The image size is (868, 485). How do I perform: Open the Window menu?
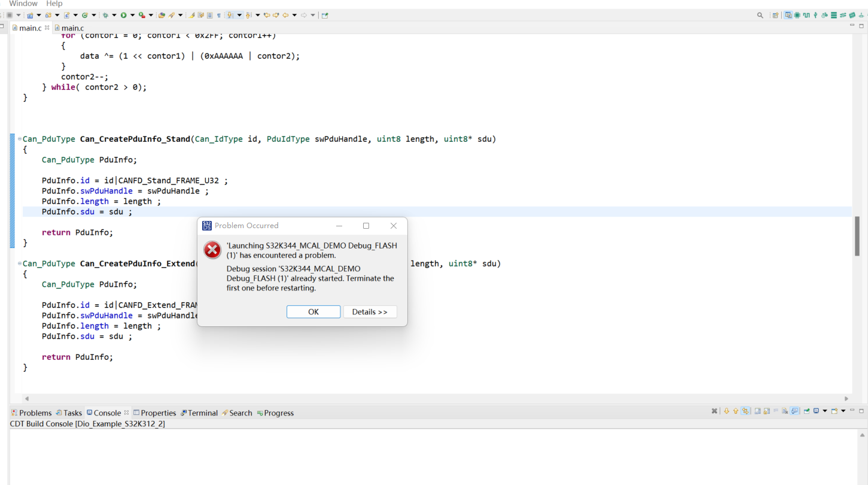(23, 4)
